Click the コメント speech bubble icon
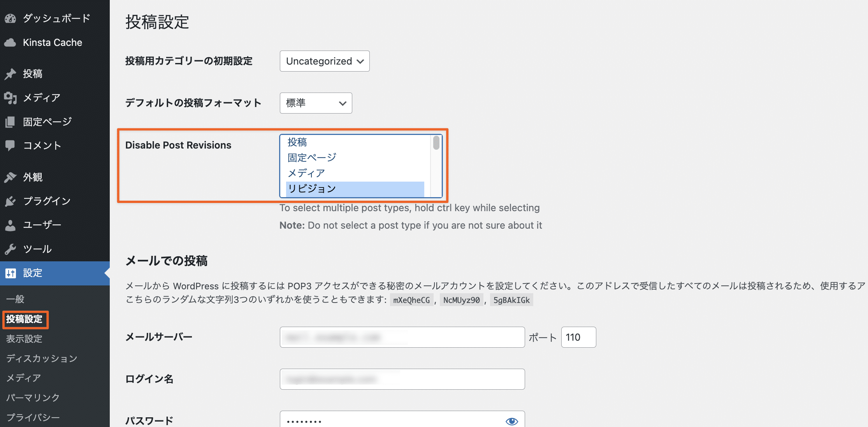 pyautogui.click(x=11, y=145)
